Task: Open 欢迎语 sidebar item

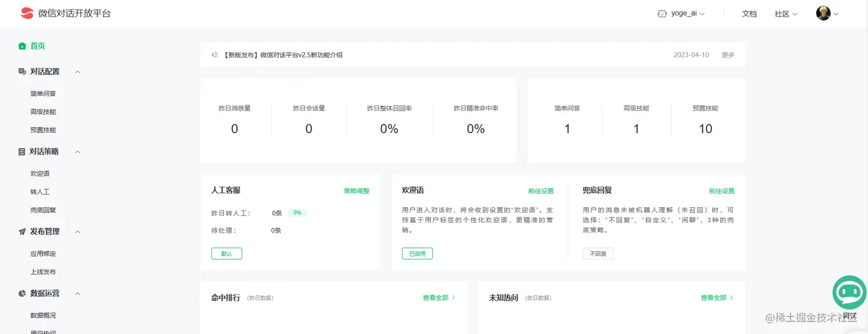Action: point(40,173)
